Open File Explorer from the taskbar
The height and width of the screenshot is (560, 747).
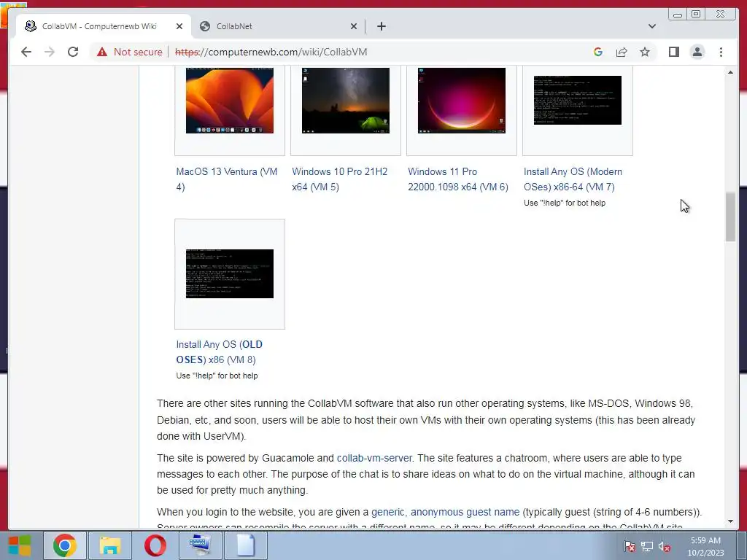click(110, 545)
